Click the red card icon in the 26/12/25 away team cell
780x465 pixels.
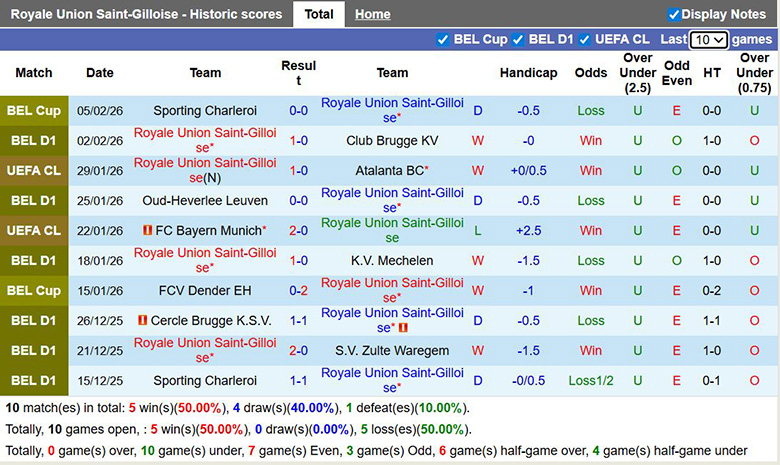point(404,328)
